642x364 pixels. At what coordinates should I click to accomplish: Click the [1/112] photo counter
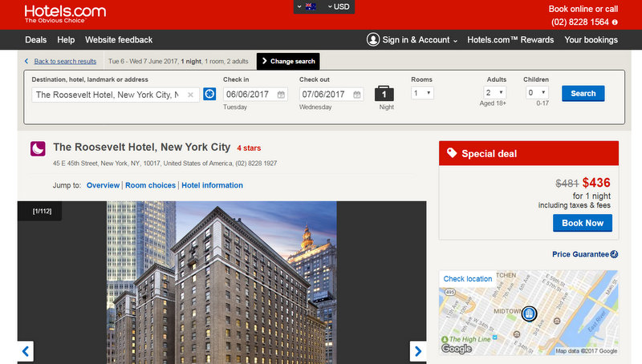click(43, 211)
